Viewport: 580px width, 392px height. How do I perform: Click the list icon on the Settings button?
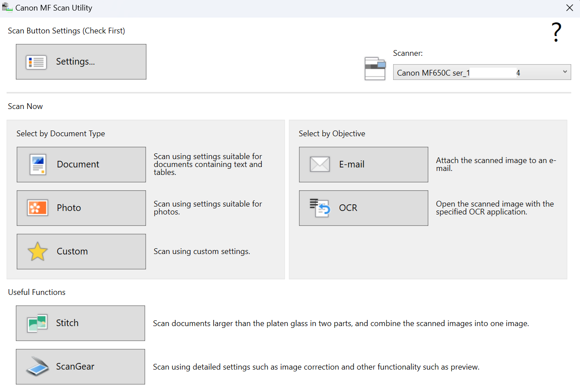pos(36,62)
